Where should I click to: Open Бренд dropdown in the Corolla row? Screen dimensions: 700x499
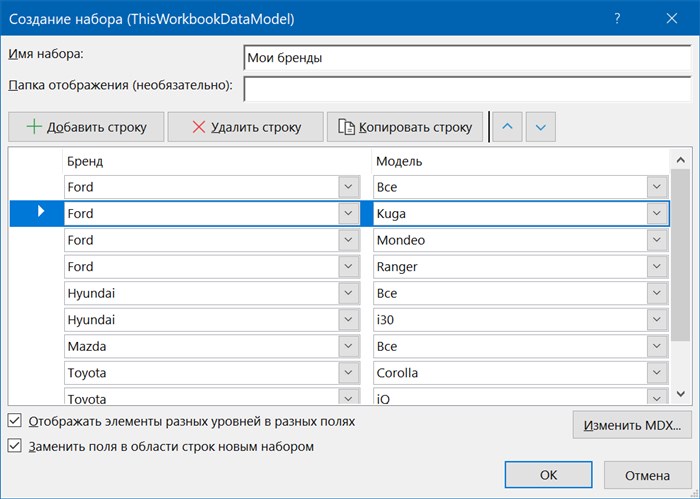(x=349, y=373)
